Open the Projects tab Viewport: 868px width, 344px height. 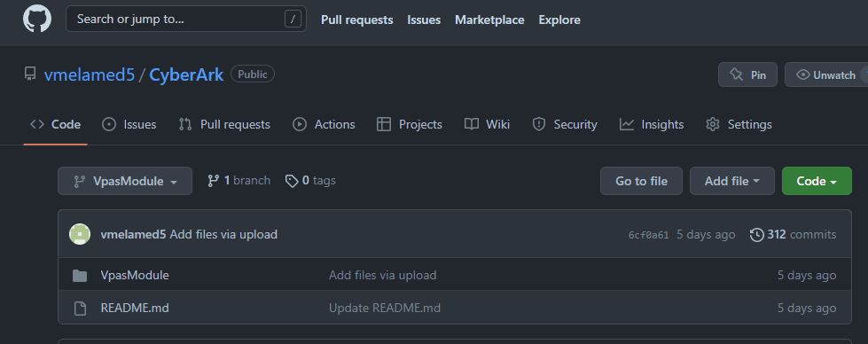click(410, 125)
